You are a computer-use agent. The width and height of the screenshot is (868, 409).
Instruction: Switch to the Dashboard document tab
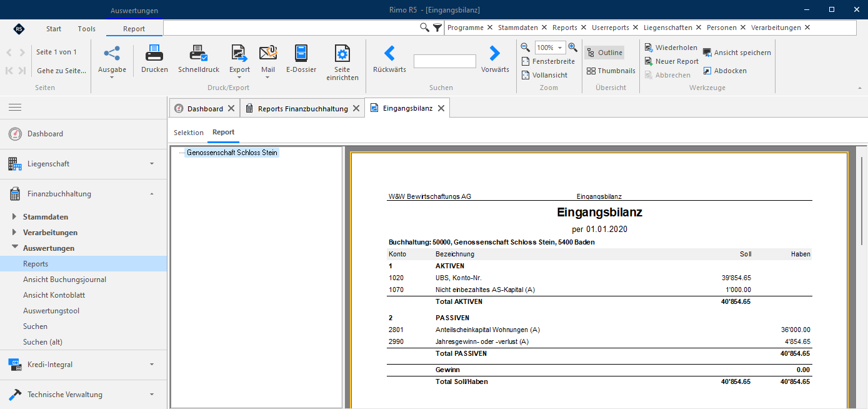pyautogui.click(x=205, y=108)
